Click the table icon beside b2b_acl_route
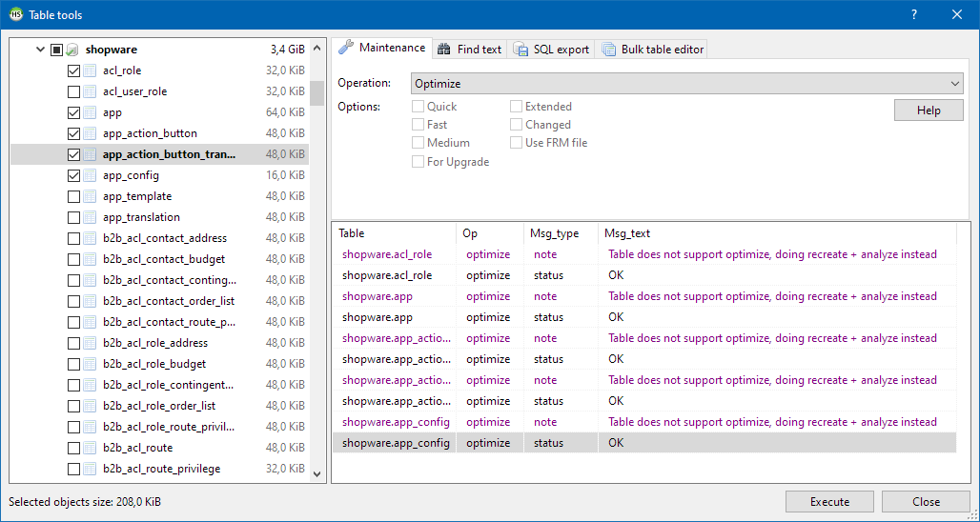This screenshot has width=980, height=522. pos(90,448)
